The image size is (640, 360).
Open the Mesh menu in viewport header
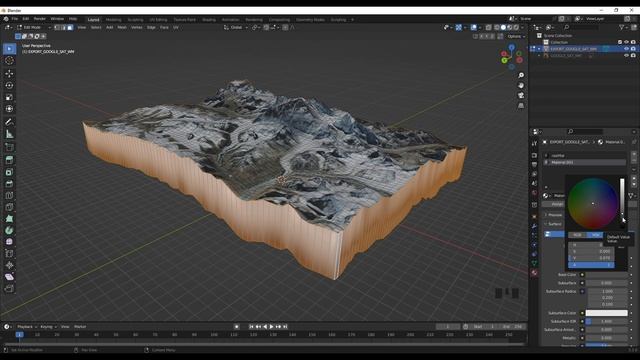coord(122,27)
